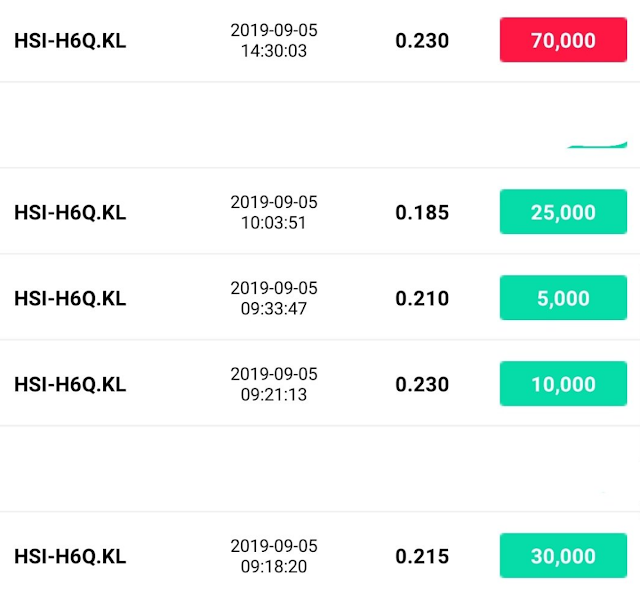Select the 0.185 price value
The image size is (640, 592).
tap(422, 213)
